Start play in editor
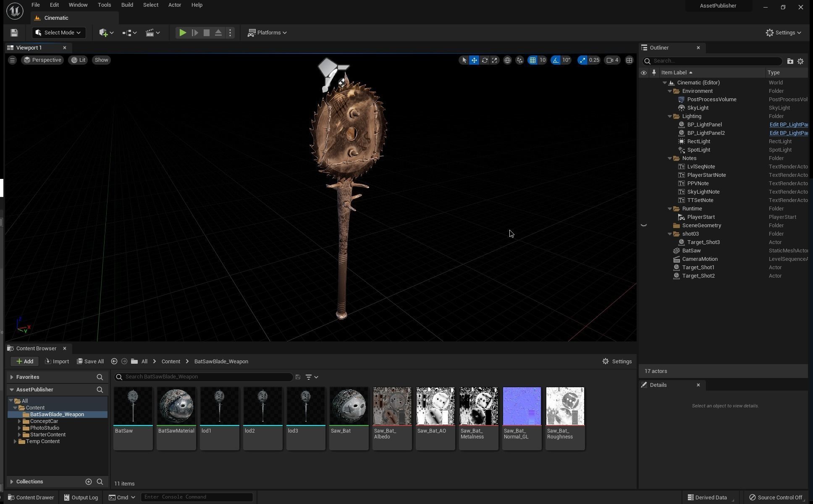Viewport: 813px width, 504px height. [x=183, y=33]
